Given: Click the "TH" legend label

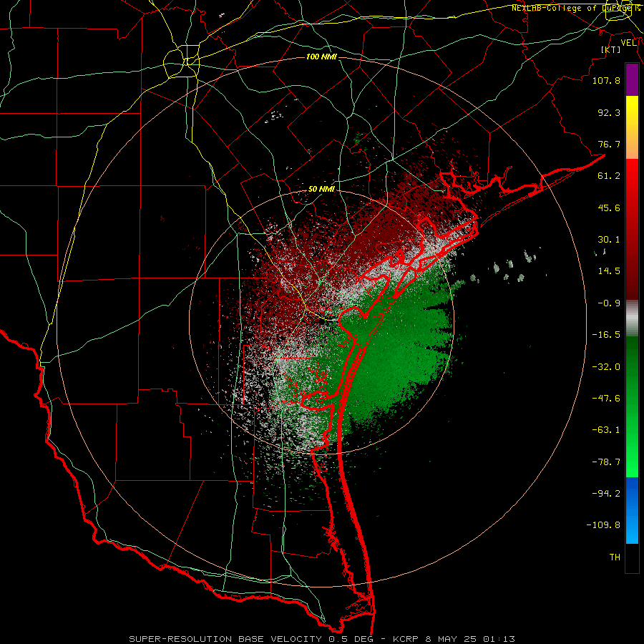Looking at the screenshot, I should 615,557.
